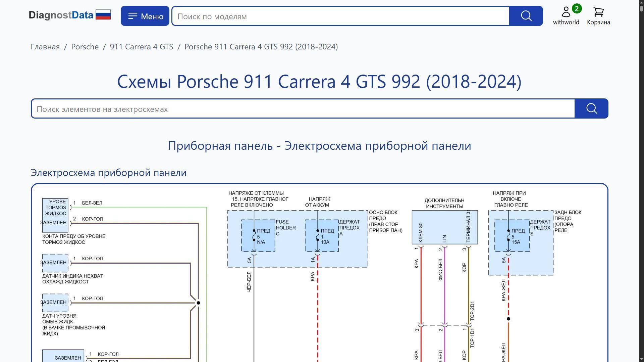Click the FUSE HOLDER C label
Screen dimensions: 644x362
[x=286, y=228]
